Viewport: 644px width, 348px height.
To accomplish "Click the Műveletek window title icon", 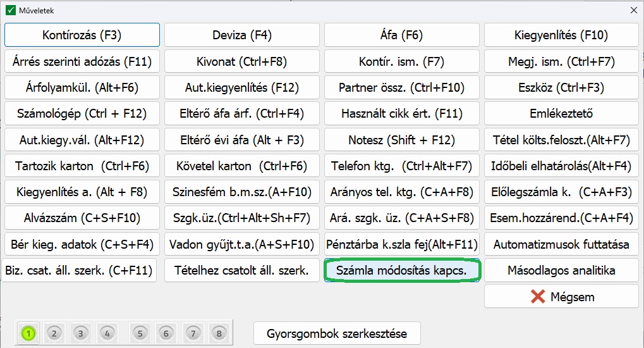I will click(x=10, y=10).
